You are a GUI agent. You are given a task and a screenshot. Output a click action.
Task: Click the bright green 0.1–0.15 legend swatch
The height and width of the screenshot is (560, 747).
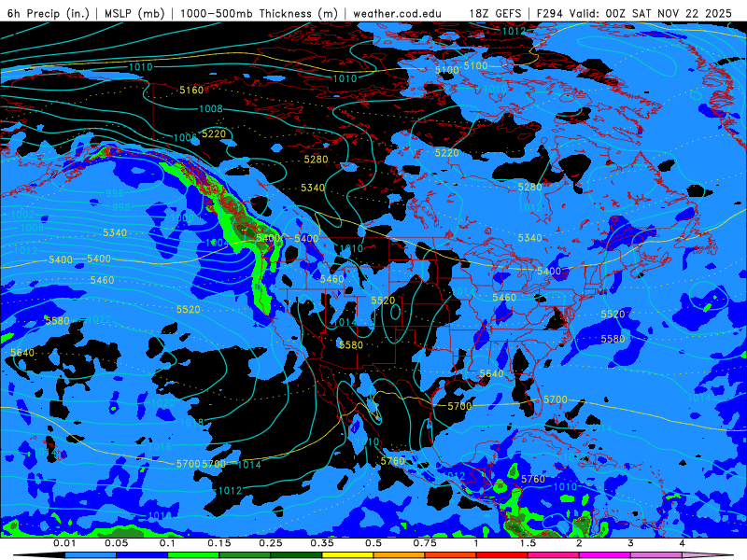193,555
